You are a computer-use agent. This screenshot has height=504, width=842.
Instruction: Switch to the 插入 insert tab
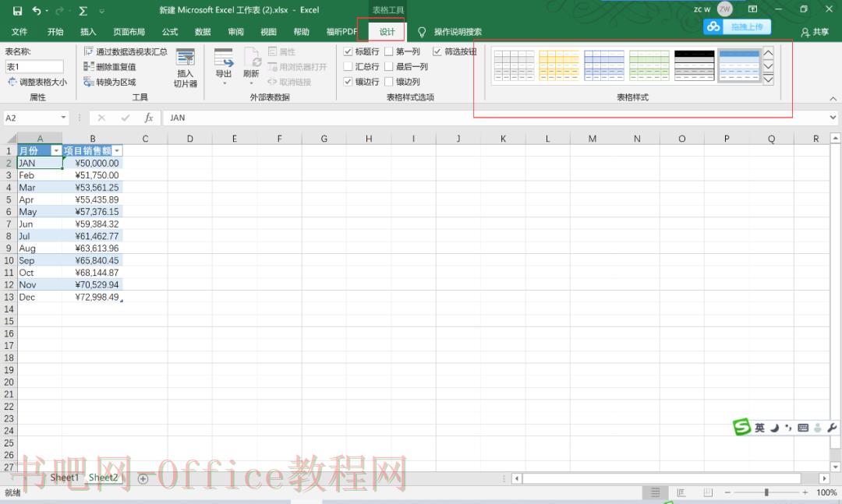(x=88, y=32)
